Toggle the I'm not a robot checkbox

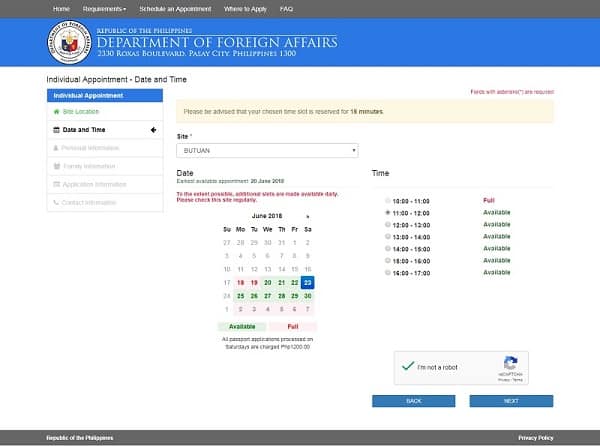point(408,366)
